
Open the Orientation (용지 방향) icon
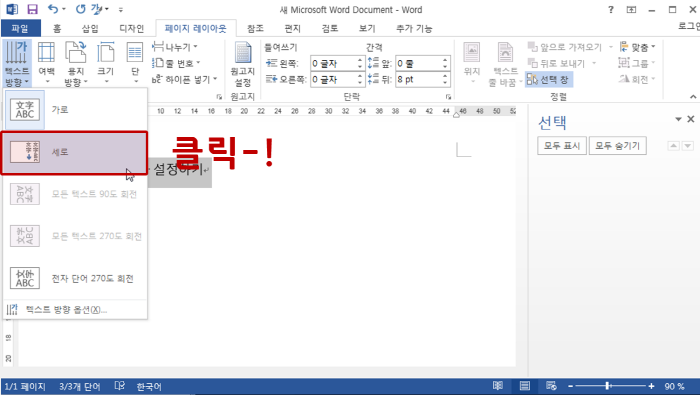[75, 63]
